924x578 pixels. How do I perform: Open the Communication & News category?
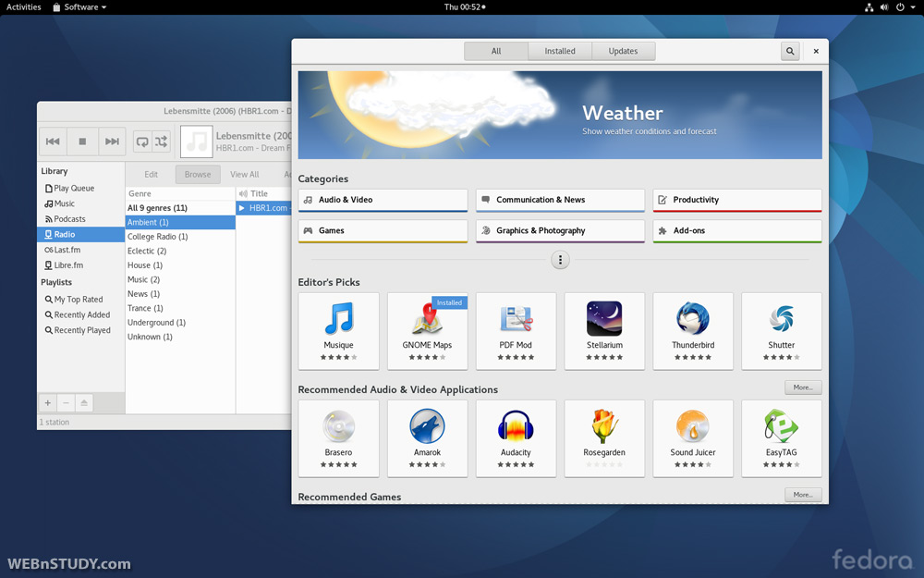(561, 200)
